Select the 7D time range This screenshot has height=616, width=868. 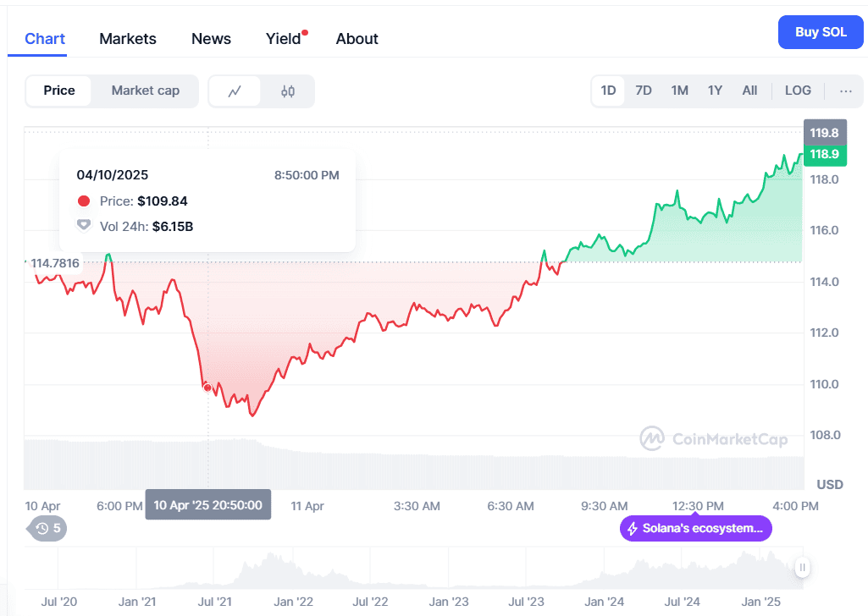[644, 90]
